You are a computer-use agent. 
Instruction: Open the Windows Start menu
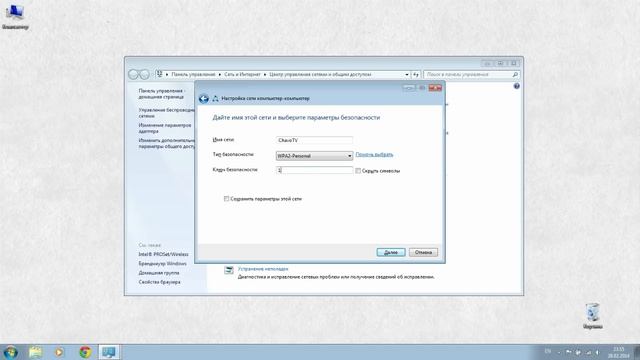coord(11,352)
